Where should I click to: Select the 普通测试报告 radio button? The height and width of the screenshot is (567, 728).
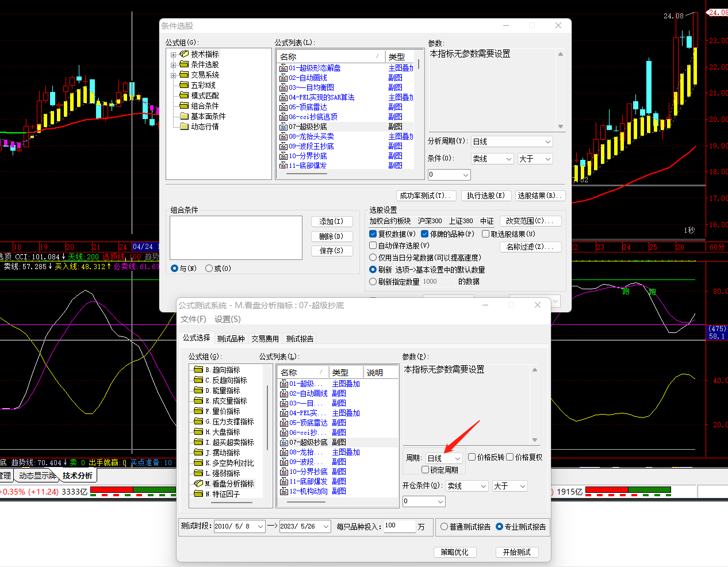(444, 527)
